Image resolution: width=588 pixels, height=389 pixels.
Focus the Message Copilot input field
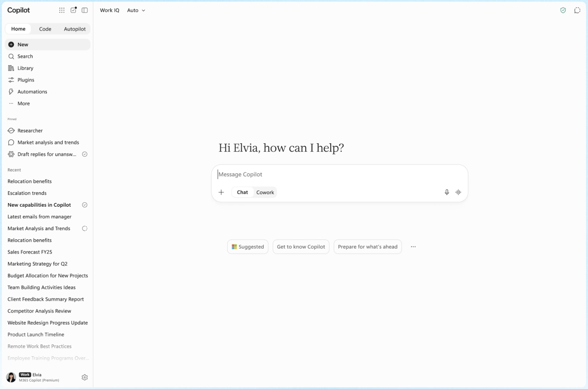(340, 175)
